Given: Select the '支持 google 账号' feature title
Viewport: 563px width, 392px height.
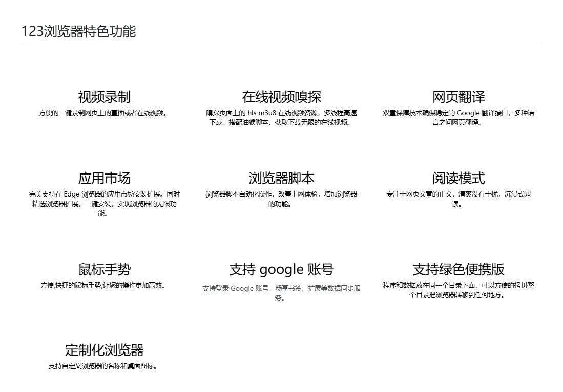Looking at the screenshot, I should (x=281, y=269).
